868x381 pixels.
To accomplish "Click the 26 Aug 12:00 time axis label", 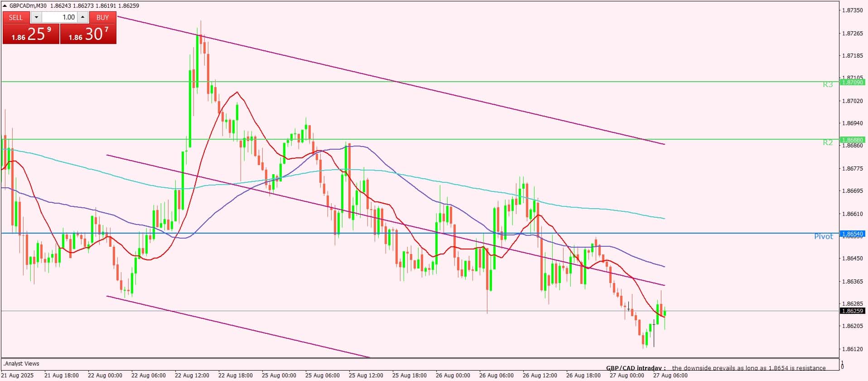I will click(540, 375).
